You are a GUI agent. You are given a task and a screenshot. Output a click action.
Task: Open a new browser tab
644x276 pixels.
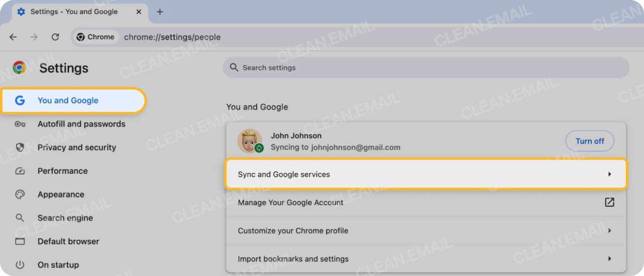(160, 12)
